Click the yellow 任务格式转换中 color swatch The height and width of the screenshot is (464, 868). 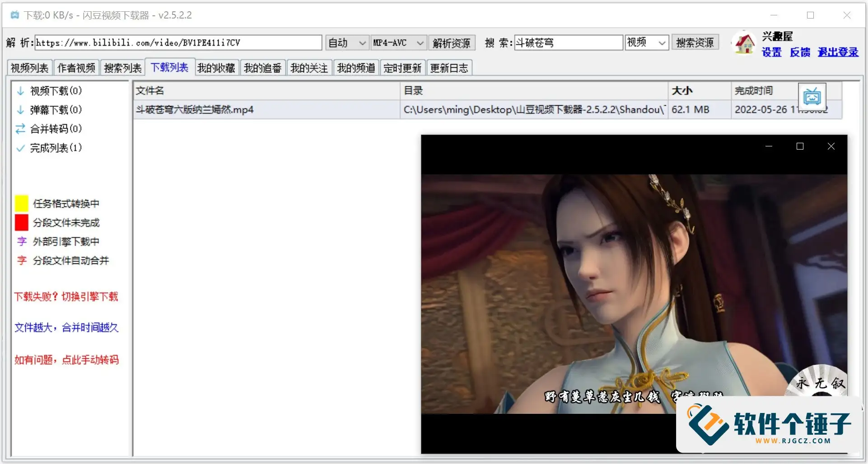(21, 204)
